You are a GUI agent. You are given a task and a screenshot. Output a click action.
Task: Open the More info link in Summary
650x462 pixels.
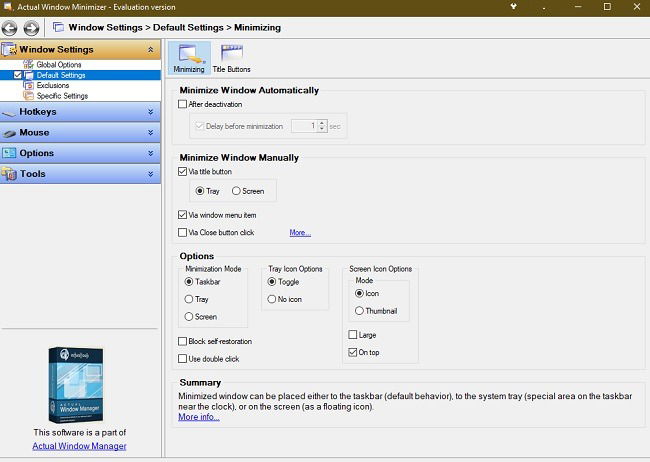199,417
